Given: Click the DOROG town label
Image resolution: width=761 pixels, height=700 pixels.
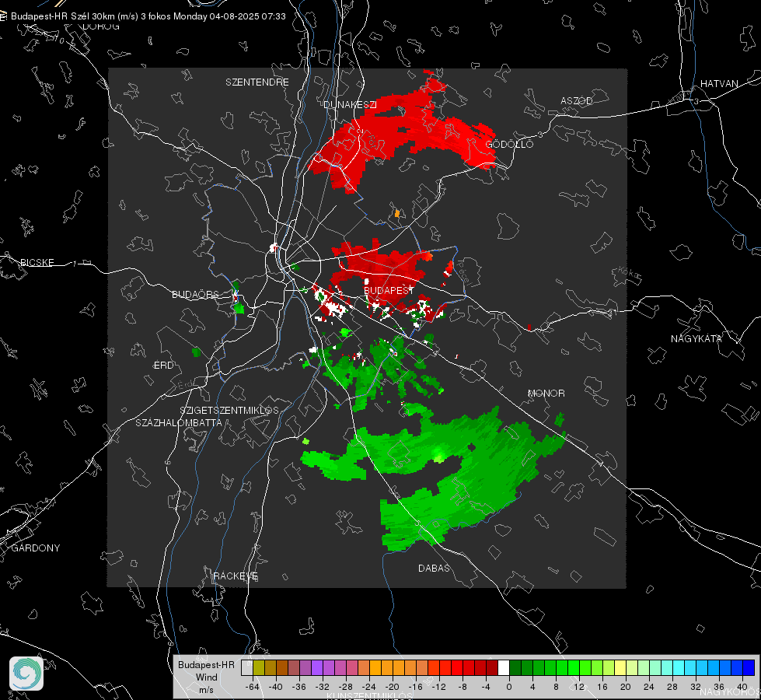Looking at the screenshot, I should pyautogui.click(x=101, y=26).
